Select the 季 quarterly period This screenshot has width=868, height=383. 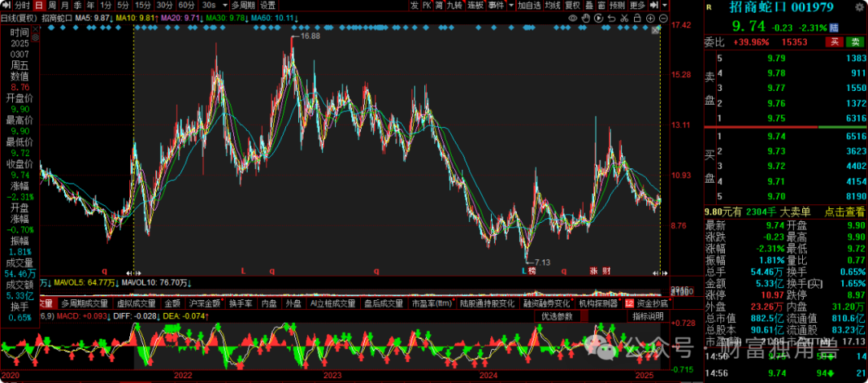pos(77,5)
